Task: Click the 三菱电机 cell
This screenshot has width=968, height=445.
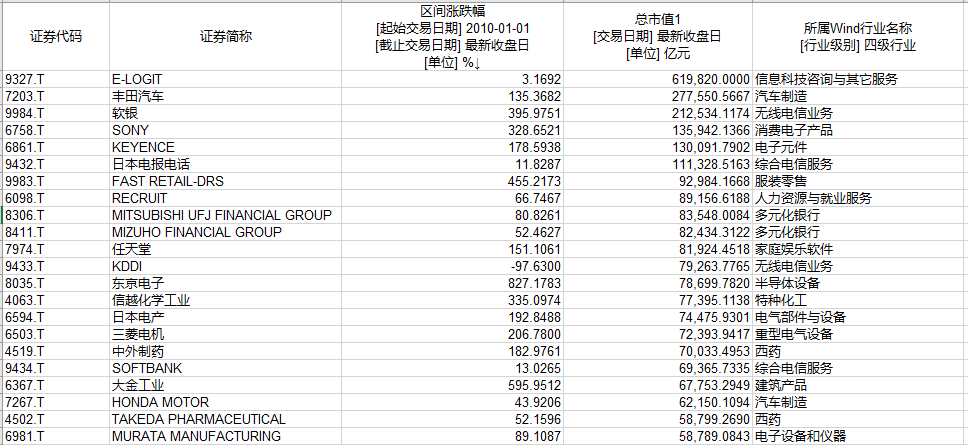Action: coord(226,335)
